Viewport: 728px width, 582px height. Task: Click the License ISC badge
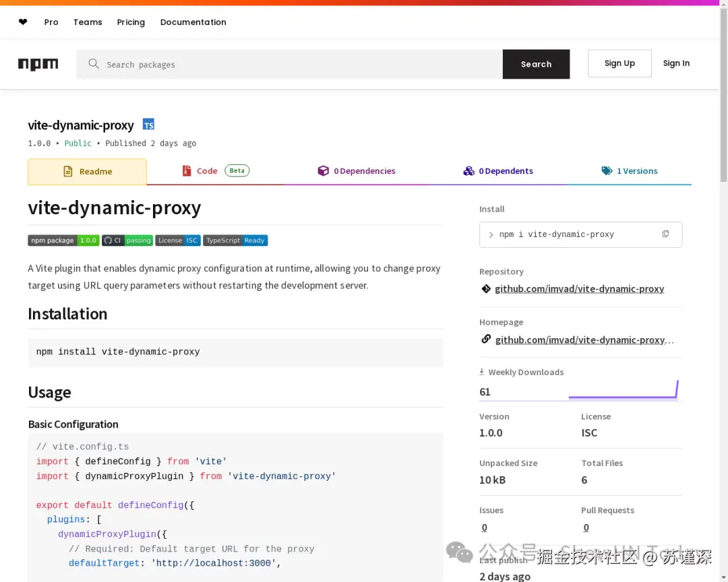tap(178, 240)
